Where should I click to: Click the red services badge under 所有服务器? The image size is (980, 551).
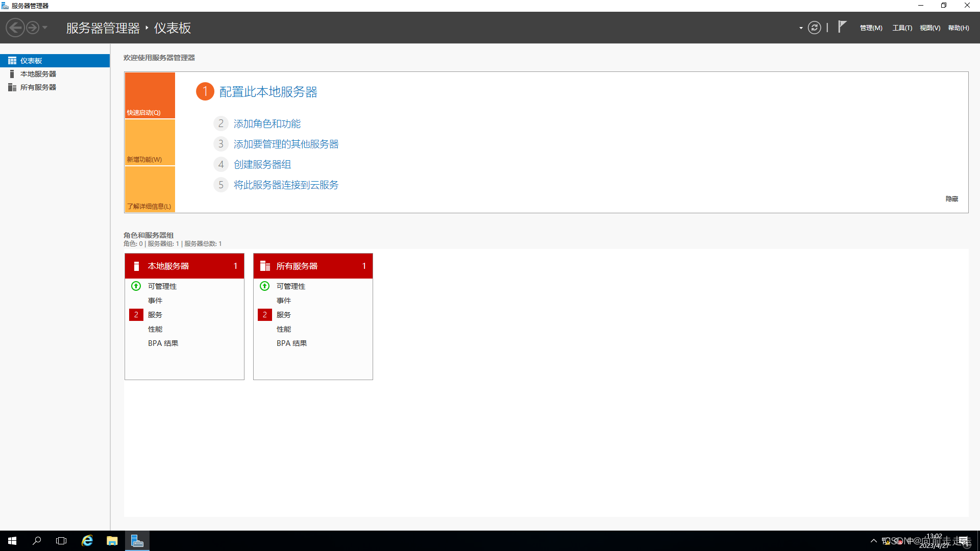click(264, 315)
